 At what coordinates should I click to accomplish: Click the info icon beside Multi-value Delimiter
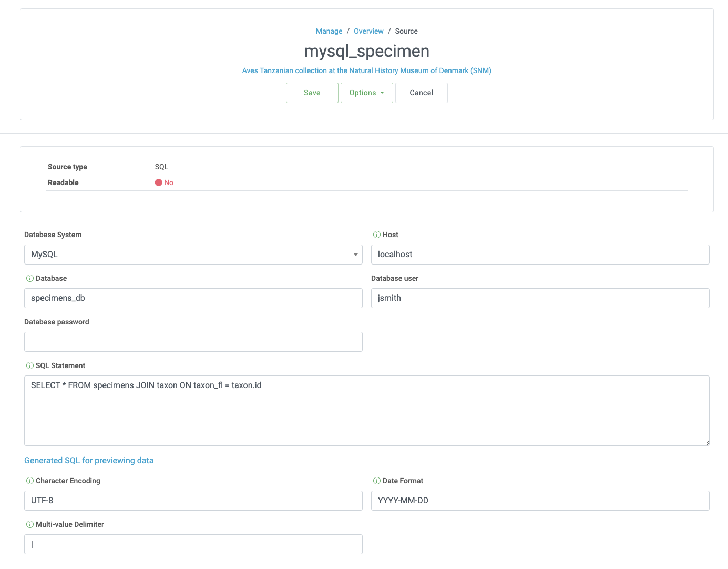point(29,524)
